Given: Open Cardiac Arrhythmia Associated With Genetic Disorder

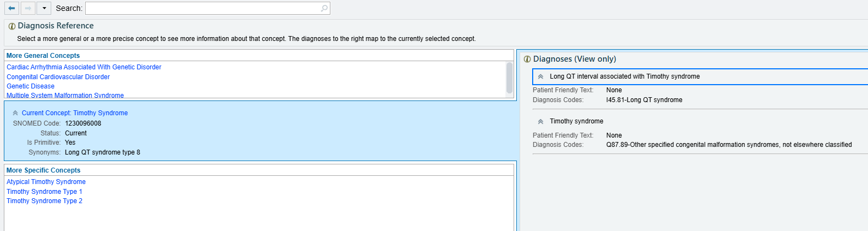Looking at the screenshot, I should pyautogui.click(x=84, y=67).
